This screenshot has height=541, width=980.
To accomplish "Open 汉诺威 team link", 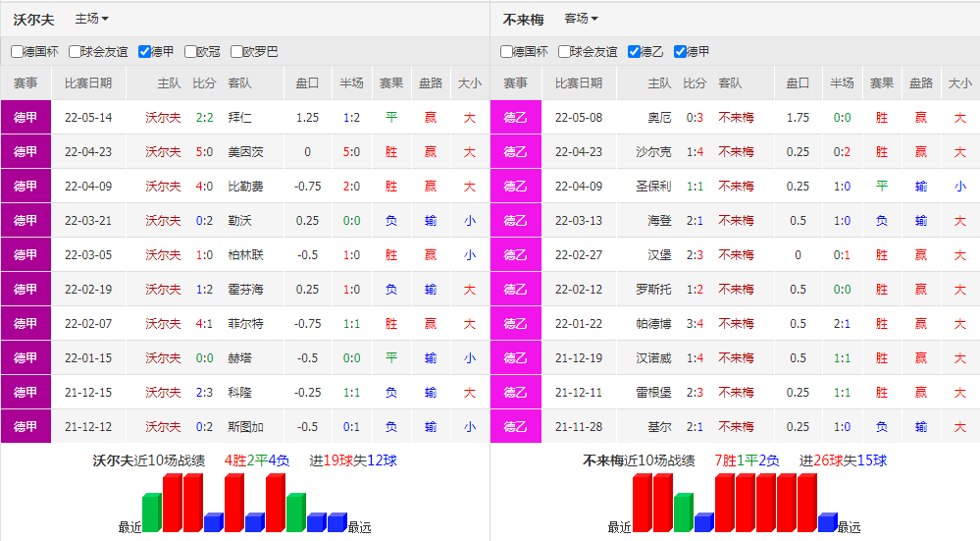I will coord(653,358).
